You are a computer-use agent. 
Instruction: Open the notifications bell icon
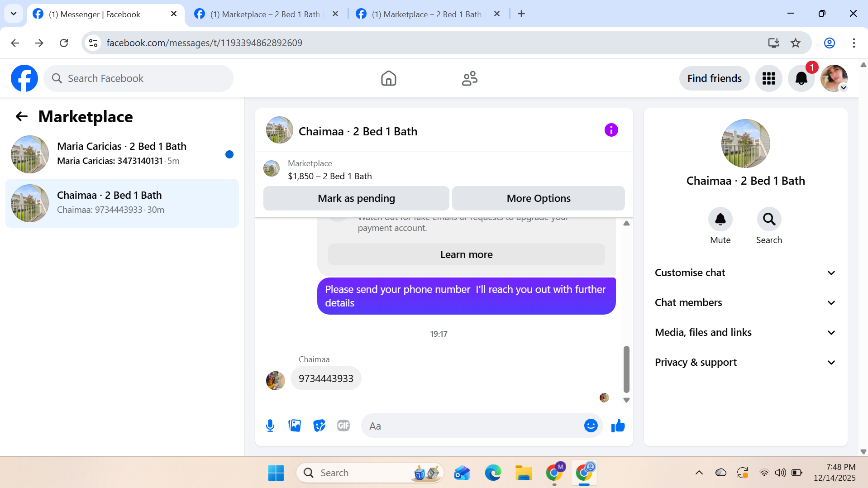tap(801, 78)
